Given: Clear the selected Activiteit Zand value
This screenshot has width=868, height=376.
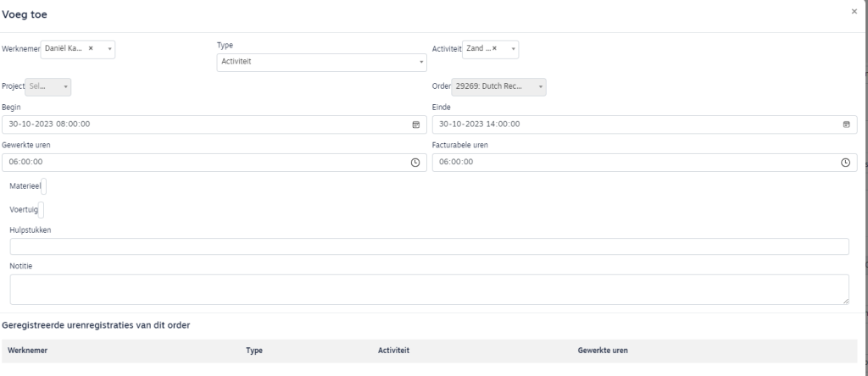Looking at the screenshot, I should (494, 49).
